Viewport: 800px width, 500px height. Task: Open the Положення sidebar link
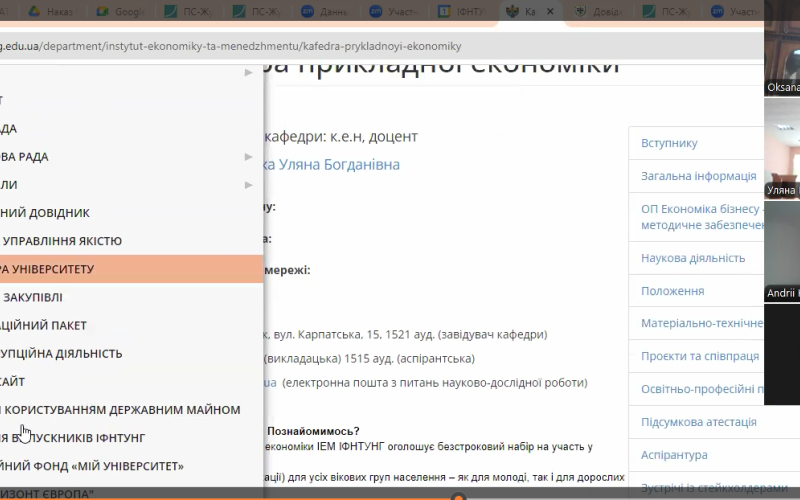click(672, 291)
